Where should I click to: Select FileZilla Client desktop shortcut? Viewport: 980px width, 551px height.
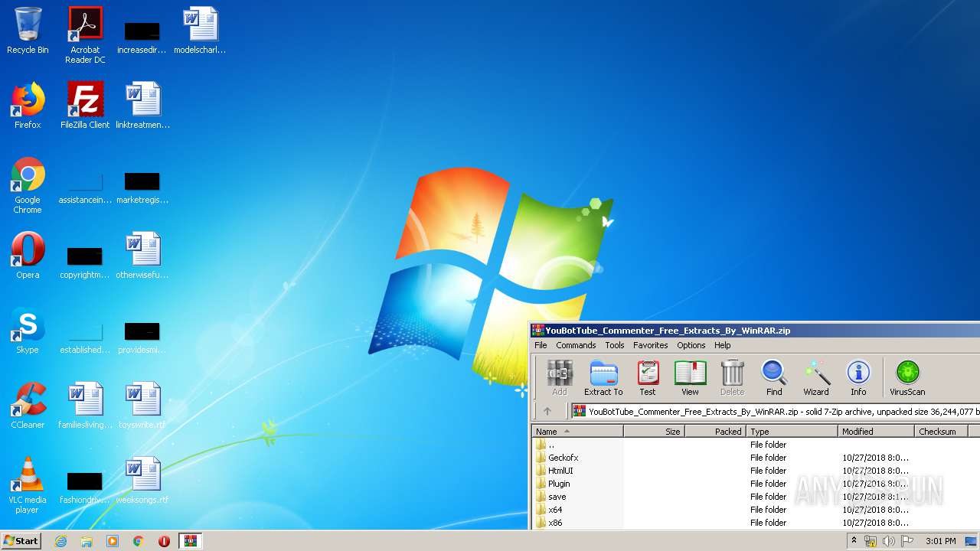point(85,106)
